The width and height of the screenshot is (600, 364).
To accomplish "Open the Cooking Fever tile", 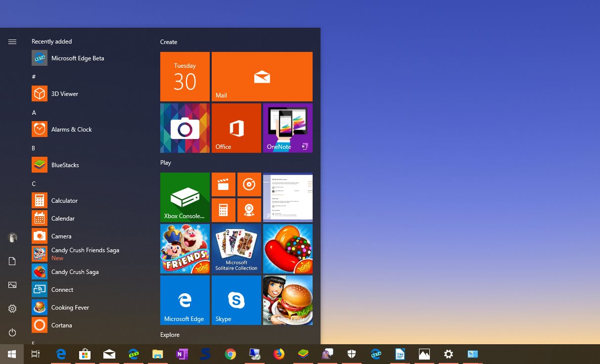I will coord(288,300).
